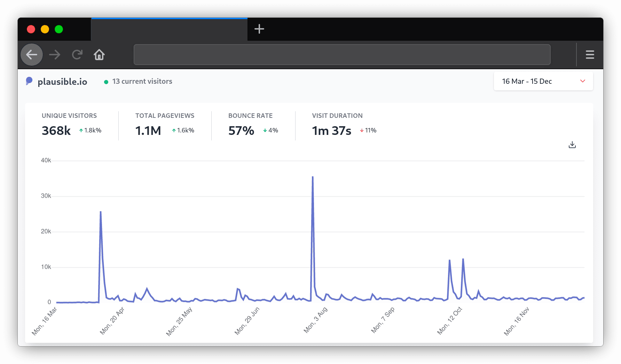The width and height of the screenshot is (621, 364).
Task: Focus the browser address bar
Action: [342, 55]
